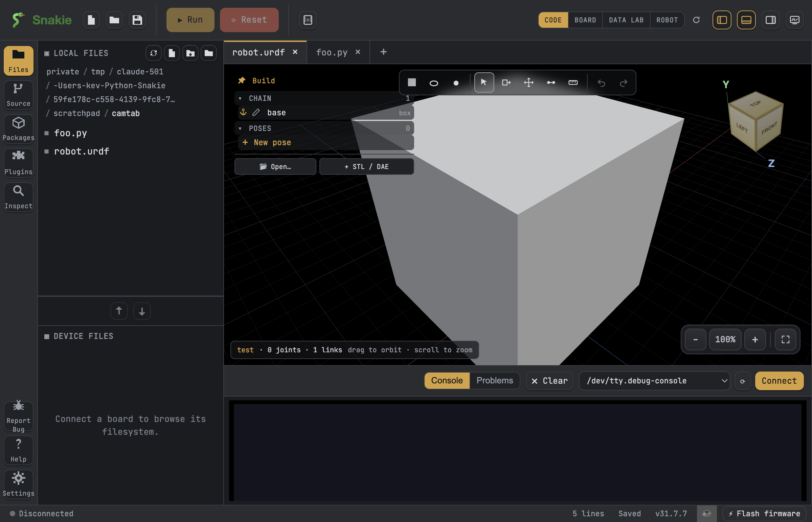This screenshot has height=522, width=812.
Task: Close the foo.py tab
Action: 358,52
